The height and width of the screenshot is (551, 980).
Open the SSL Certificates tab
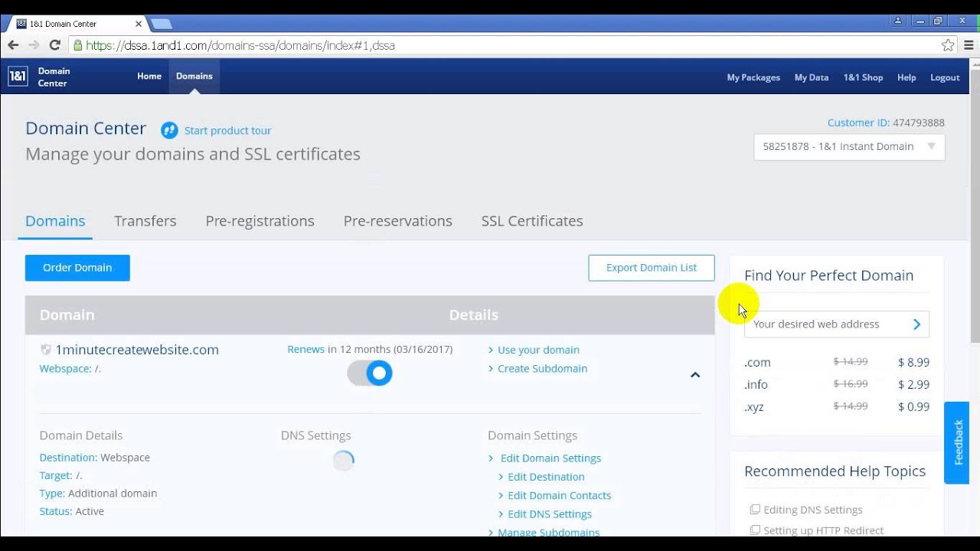[532, 220]
